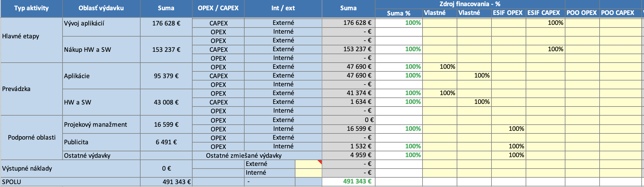Select the "SPOLU" total row label
Screen dimensions: 644x187
[12, 182]
